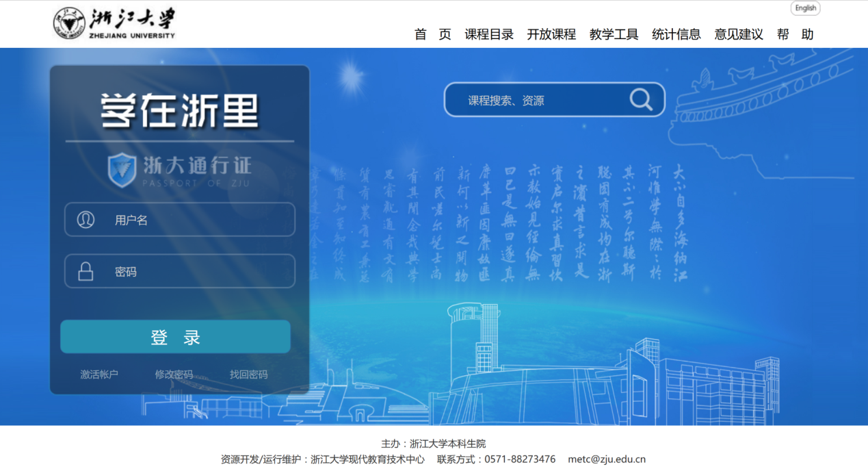Click the 找回密码 recover password link
Image resolution: width=868 pixels, height=469 pixels.
coord(248,375)
